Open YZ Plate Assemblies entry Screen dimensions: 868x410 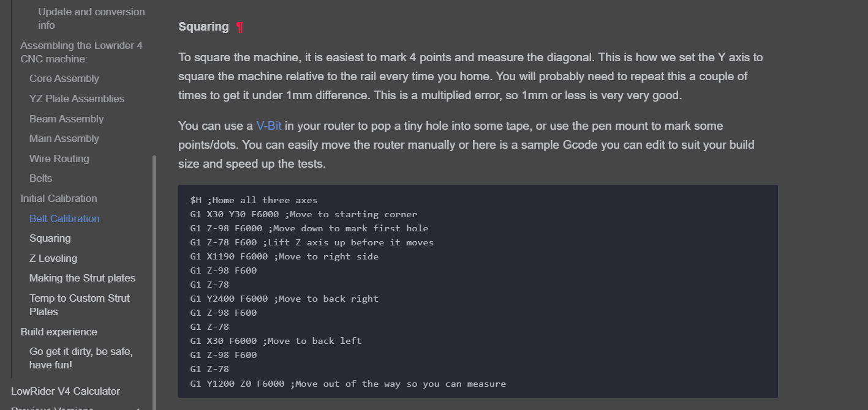coord(77,99)
